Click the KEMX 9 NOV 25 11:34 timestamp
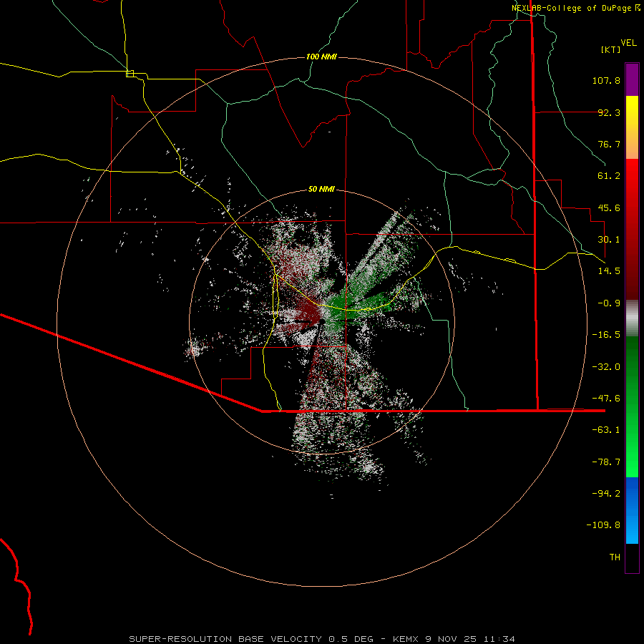The width and height of the screenshot is (644, 644). pyautogui.click(x=454, y=639)
